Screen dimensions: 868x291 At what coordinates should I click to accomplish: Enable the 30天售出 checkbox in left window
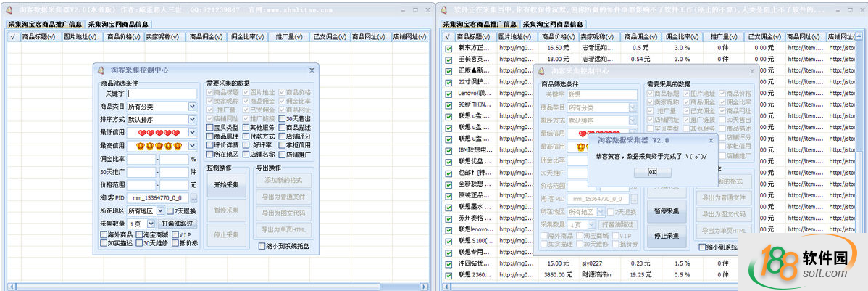[282, 118]
